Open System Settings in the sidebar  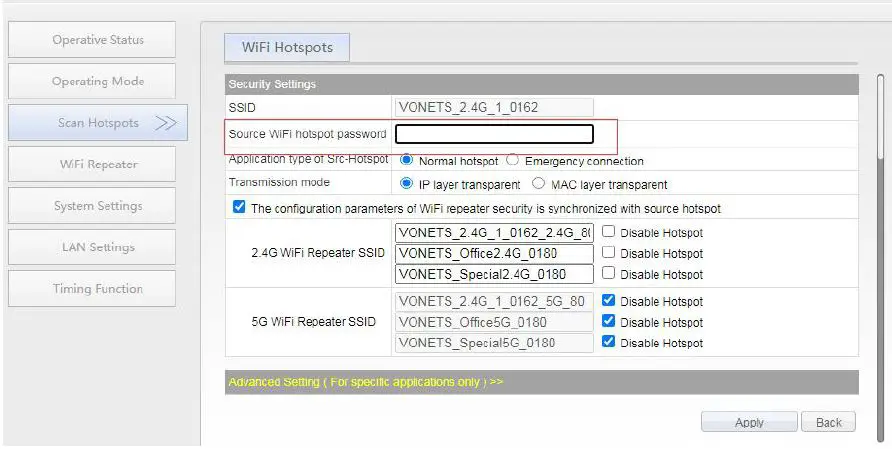[x=92, y=205]
